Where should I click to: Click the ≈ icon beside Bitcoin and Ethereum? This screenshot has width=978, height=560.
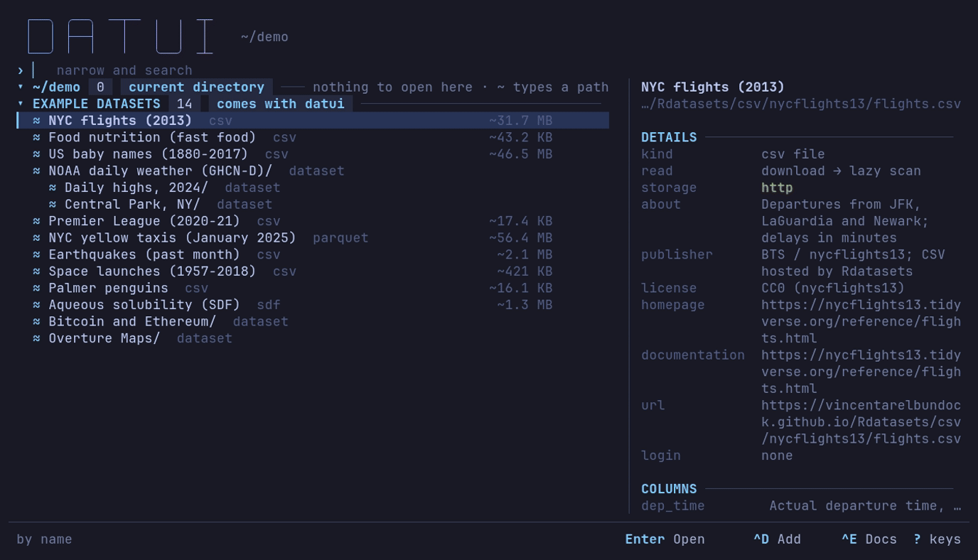pyautogui.click(x=36, y=321)
